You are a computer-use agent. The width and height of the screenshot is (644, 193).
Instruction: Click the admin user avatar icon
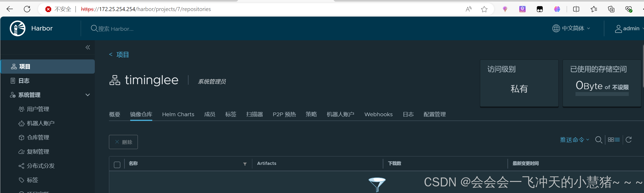click(x=618, y=29)
